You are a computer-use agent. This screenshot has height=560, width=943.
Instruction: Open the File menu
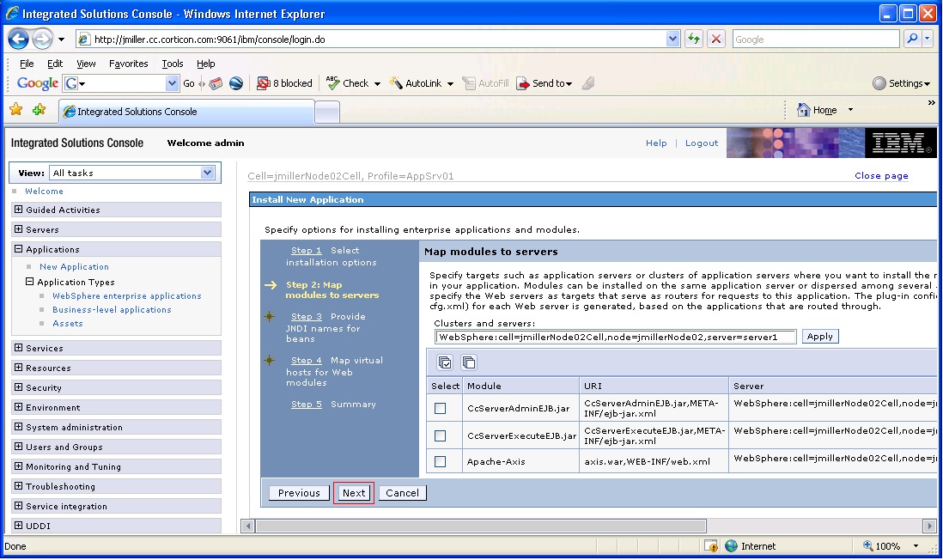[27, 64]
